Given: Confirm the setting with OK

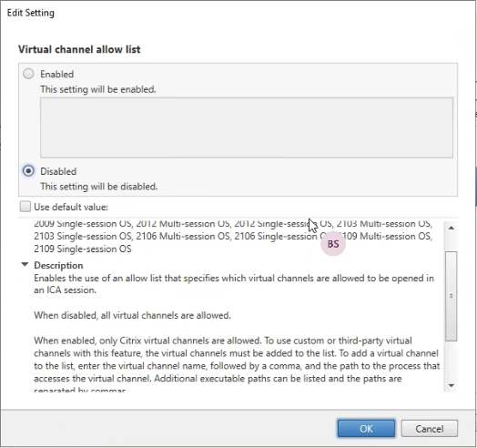Looking at the screenshot, I should click(x=366, y=429).
